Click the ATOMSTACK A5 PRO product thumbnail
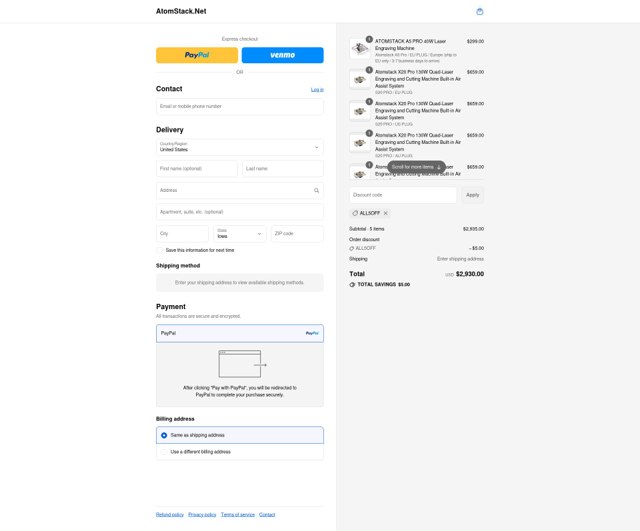 pyautogui.click(x=360, y=49)
